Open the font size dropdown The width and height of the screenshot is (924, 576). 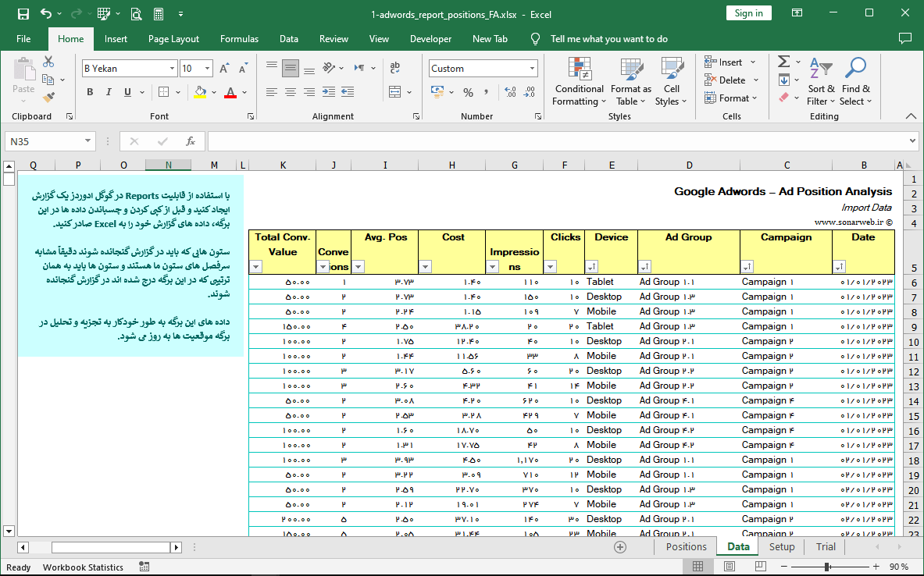coord(207,69)
